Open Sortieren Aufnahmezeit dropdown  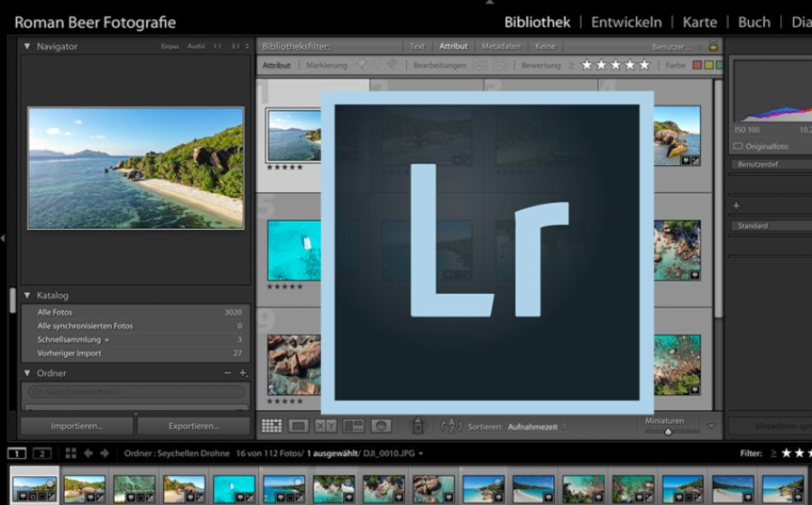tap(537, 427)
